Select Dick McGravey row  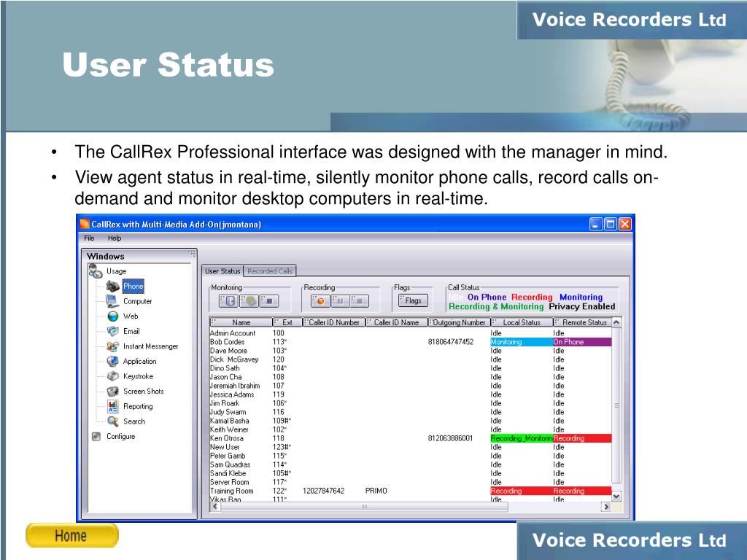tap(411, 359)
